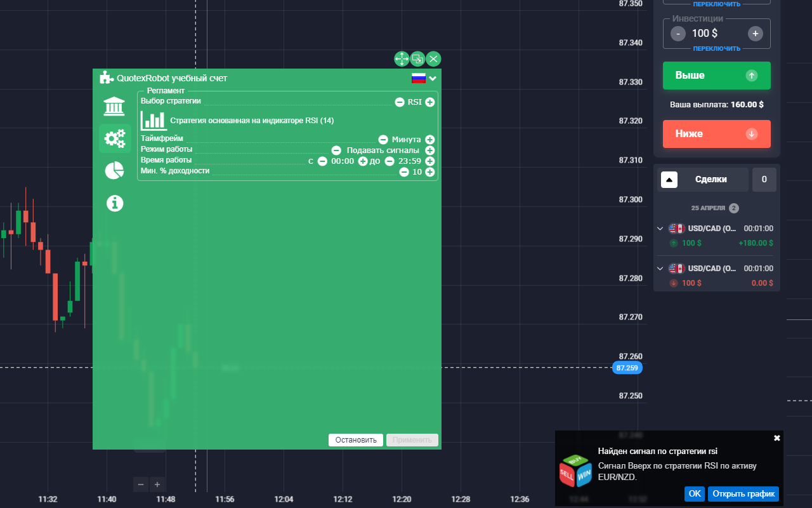The height and width of the screenshot is (508, 812).
Task: Click the upper ПЕРЕКЛЮЧИТЬ link at top
Action: click(717, 4)
